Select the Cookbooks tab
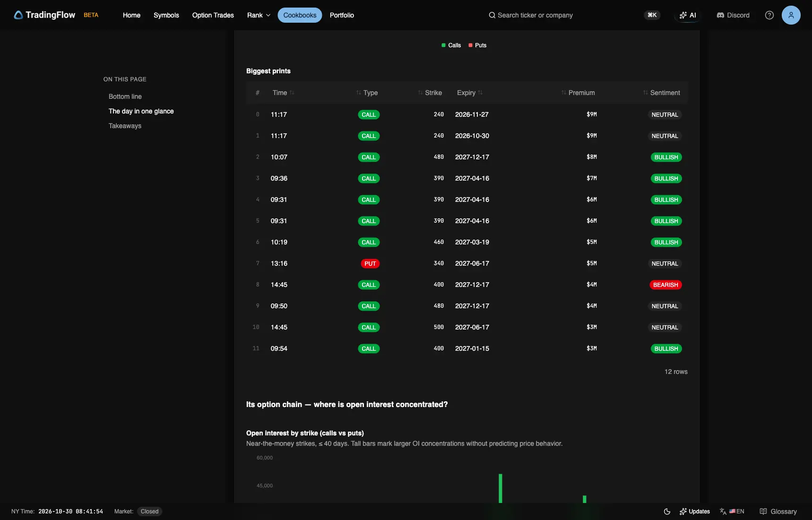Viewport: 812px width, 520px height. 300,15
